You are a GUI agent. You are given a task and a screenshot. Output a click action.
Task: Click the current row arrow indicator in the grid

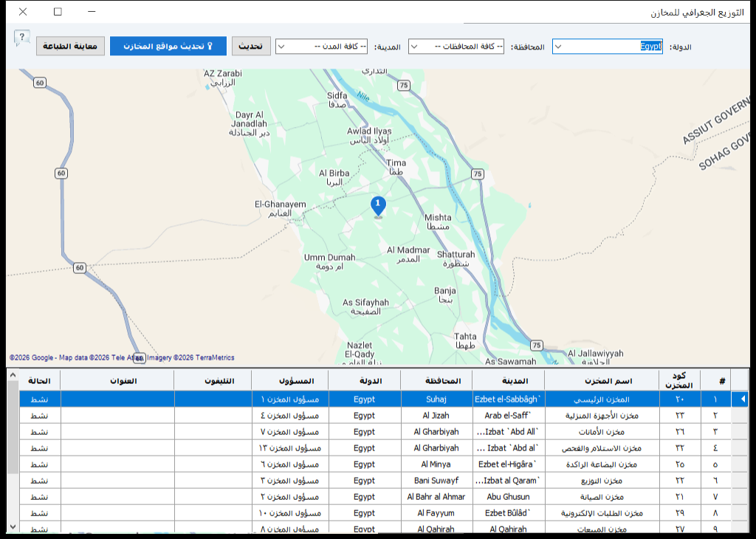click(x=740, y=399)
